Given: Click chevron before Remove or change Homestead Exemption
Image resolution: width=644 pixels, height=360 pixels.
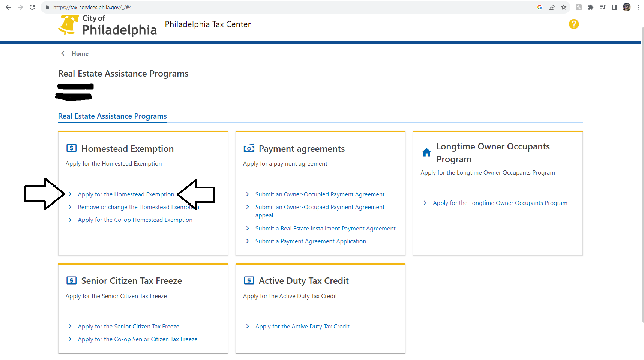Looking at the screenshot, I should 70,207.
